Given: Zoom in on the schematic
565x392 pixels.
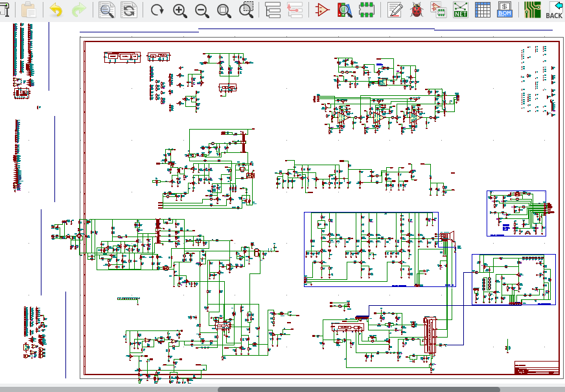Looking at the screenshot, I should click(x=179, y=10).
